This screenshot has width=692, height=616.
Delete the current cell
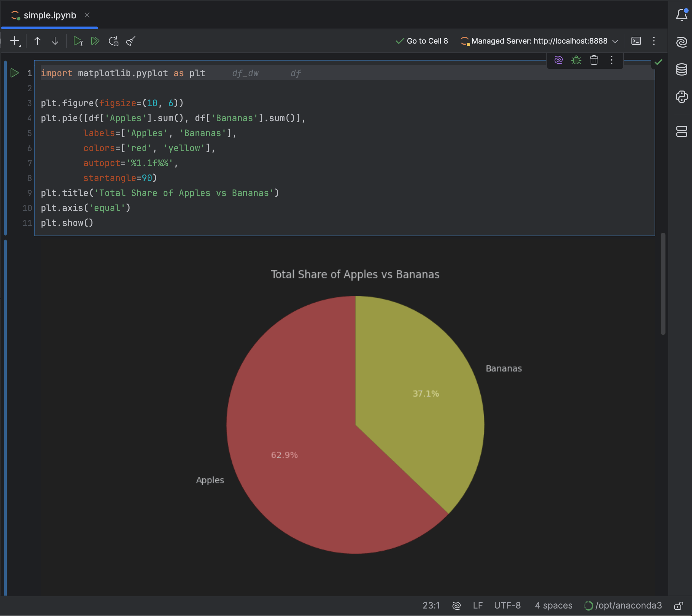pos(594,60)
